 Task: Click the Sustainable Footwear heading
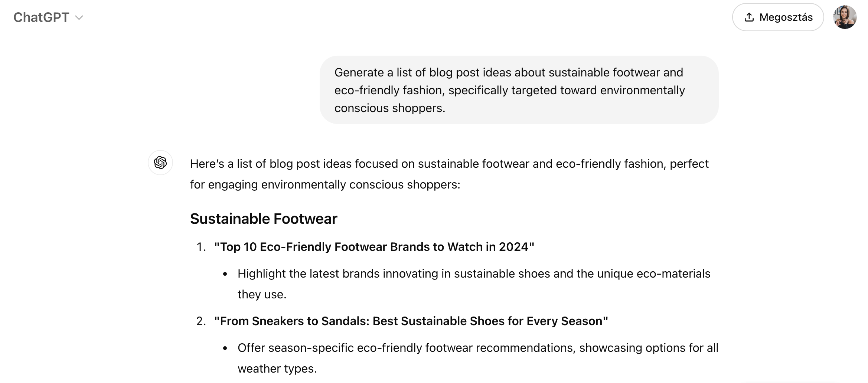[x=264, y=219]
